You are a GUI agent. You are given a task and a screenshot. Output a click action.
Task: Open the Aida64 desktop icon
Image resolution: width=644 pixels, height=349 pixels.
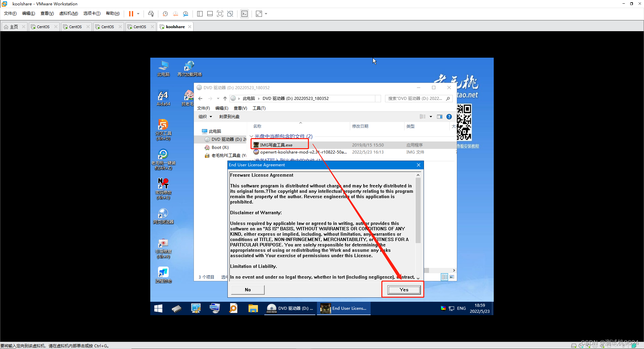click(x=163, y=98)
